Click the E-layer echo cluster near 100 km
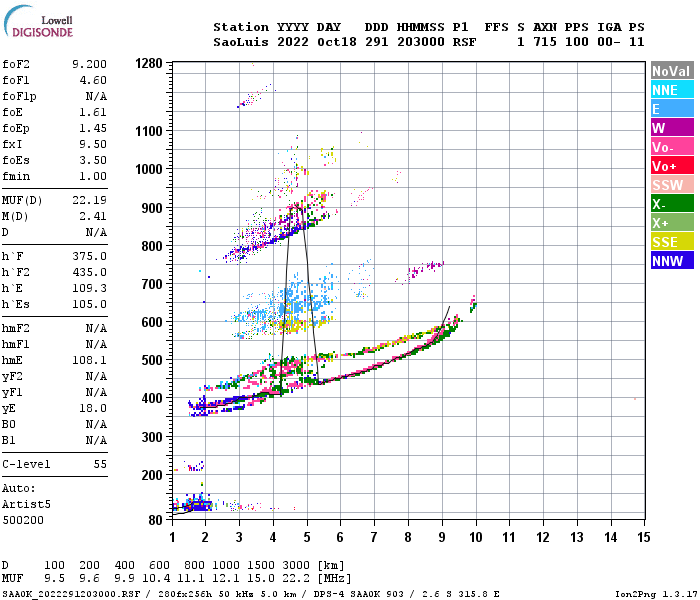Viewport: 700px width, 600px height. coord(196,504)
